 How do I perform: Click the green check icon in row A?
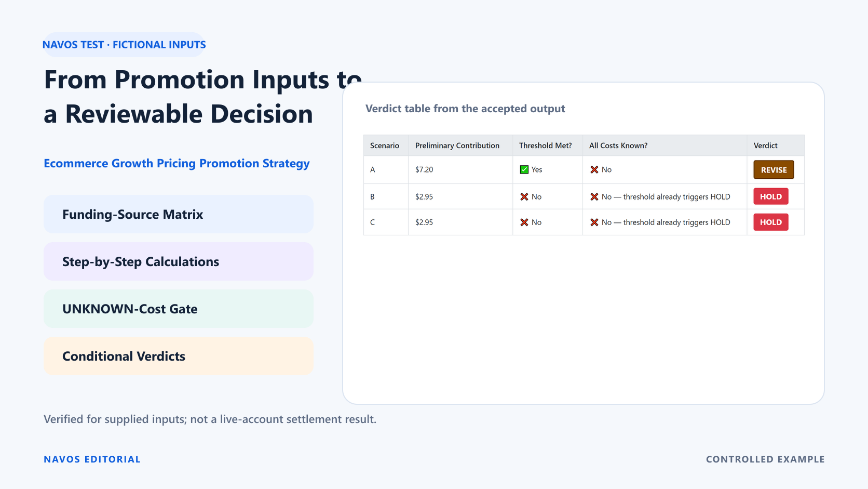(524, 169)
